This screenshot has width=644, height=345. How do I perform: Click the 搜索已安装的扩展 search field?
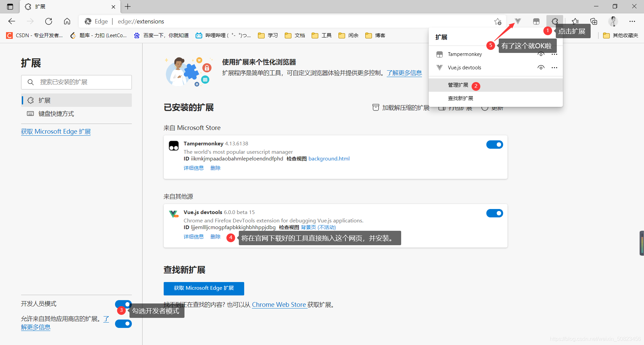(x=76, y=82)
